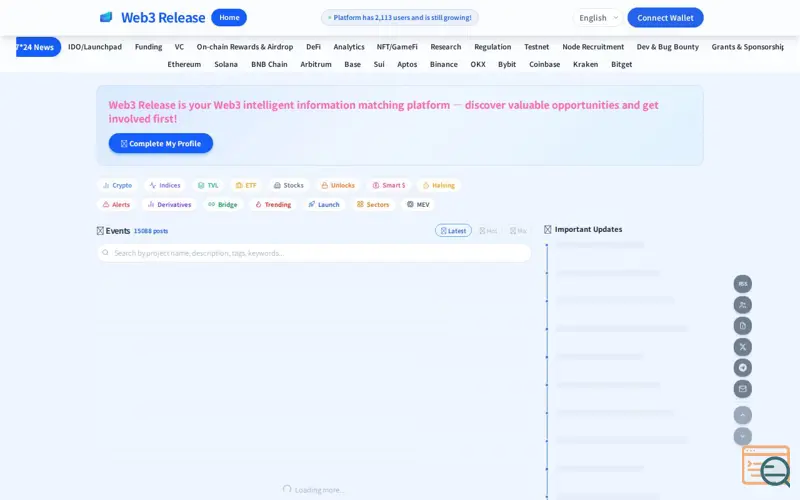Open the Telegram floating icon
The image size is (800, 500).
pos(742,368)
